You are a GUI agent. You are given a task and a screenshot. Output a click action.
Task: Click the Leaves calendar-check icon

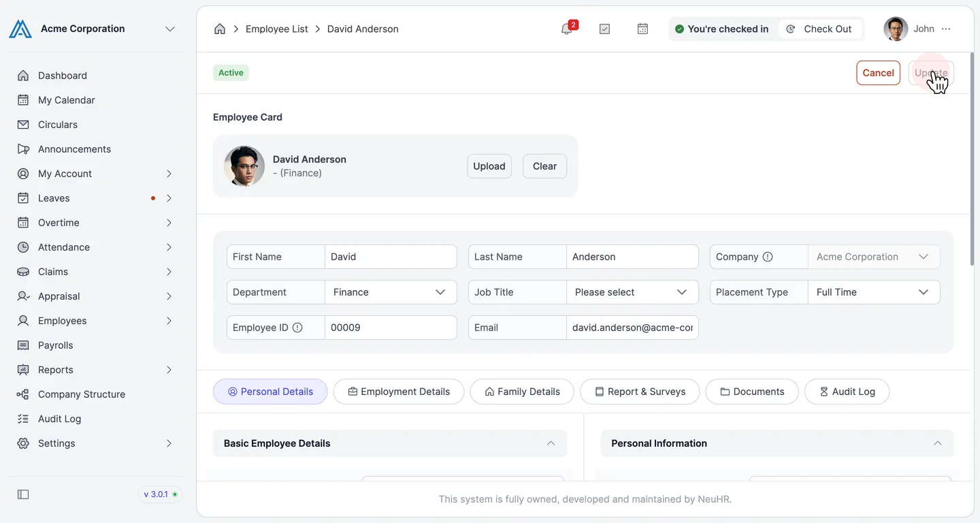(23, 198)
